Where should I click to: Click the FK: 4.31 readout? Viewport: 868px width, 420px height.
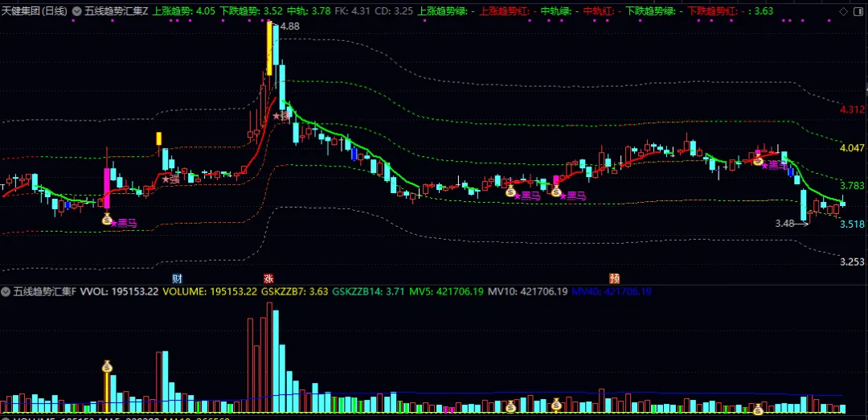point(353,11)
